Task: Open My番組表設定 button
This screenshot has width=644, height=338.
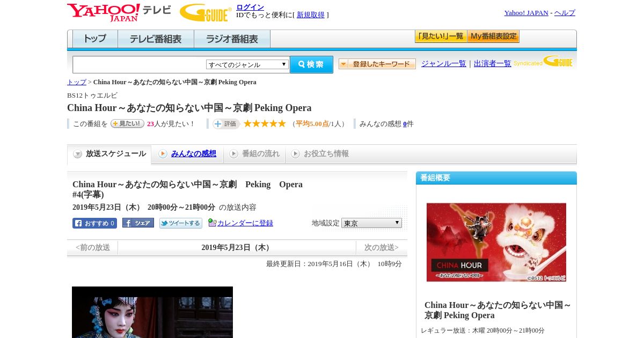Action: 493,36
